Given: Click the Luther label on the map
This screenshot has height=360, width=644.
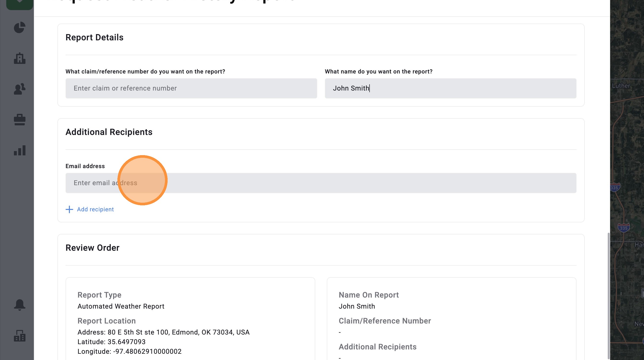Looking at the screenshot, I should pos(621,86).
